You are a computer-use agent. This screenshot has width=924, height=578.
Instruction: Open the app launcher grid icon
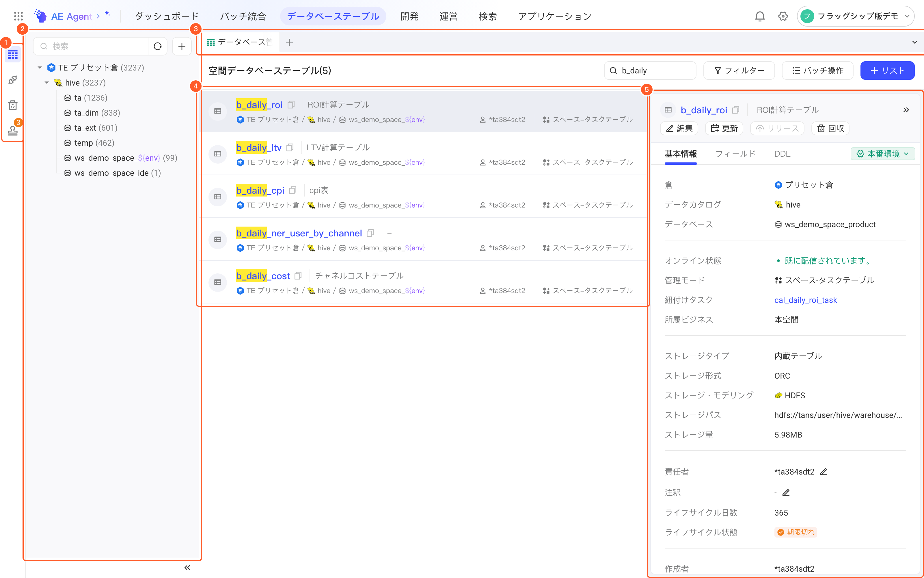(18, 16)
